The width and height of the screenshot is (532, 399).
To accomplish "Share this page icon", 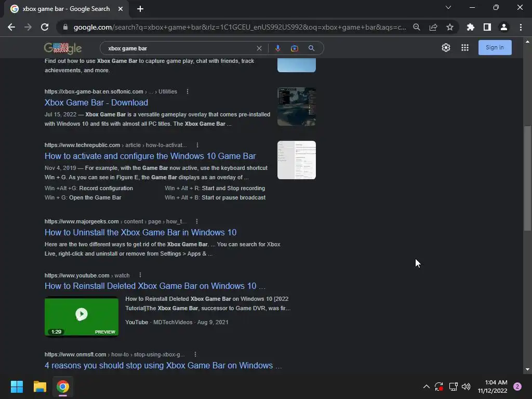I will point(433,27).
